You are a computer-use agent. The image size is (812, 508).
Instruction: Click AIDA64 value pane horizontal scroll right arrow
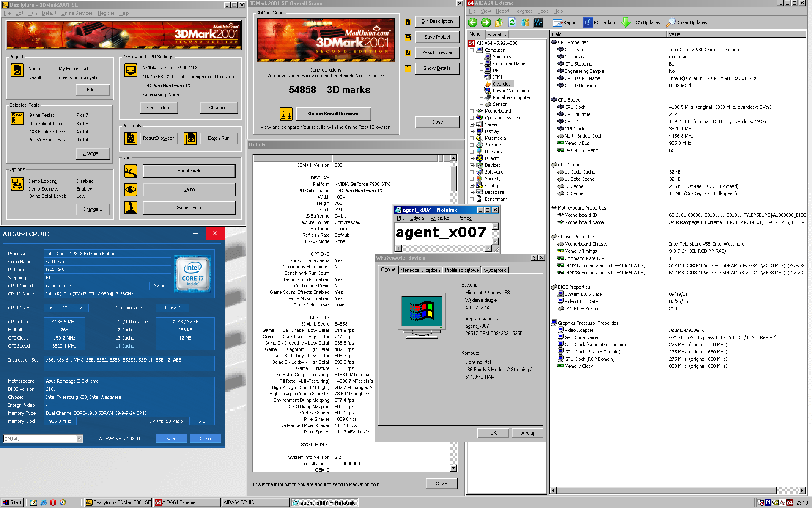(802, 491)
